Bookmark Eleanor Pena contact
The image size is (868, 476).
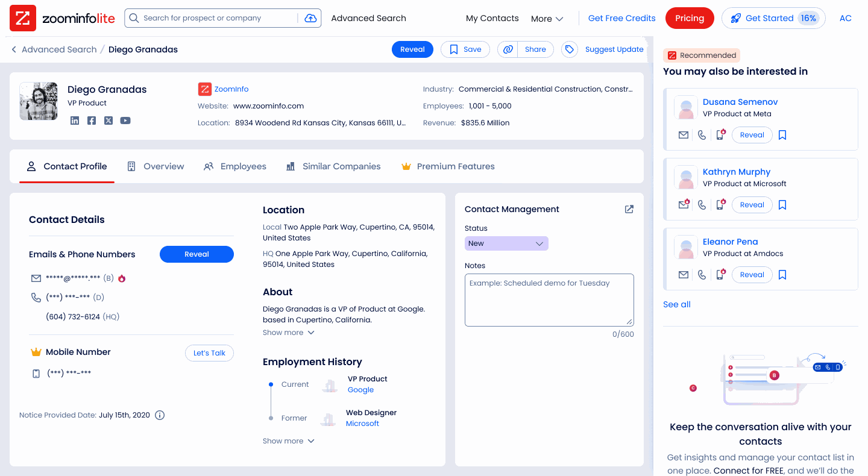coord(782,275)
